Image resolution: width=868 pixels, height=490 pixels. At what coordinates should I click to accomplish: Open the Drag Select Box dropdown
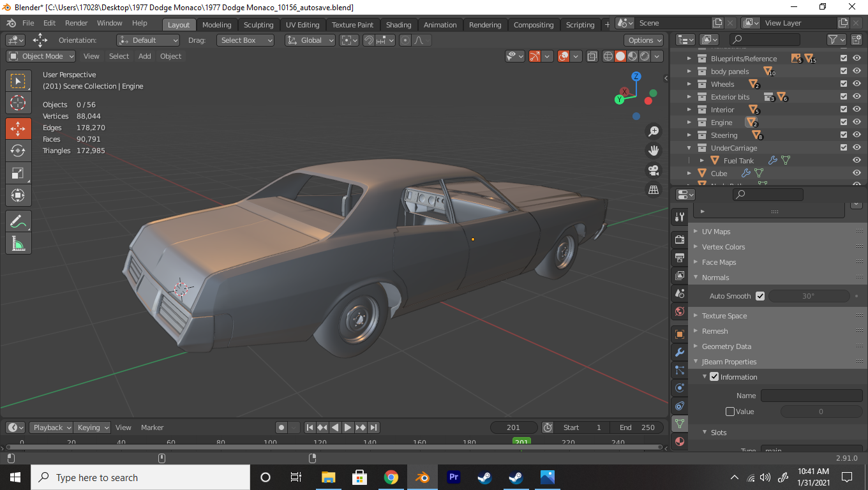245,40
